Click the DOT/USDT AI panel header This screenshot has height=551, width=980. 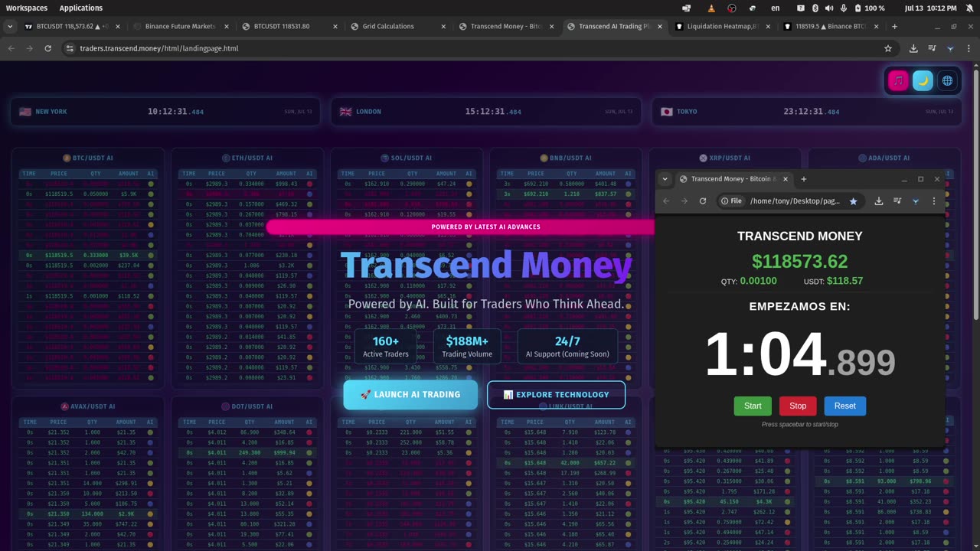(x=247, y=406)
